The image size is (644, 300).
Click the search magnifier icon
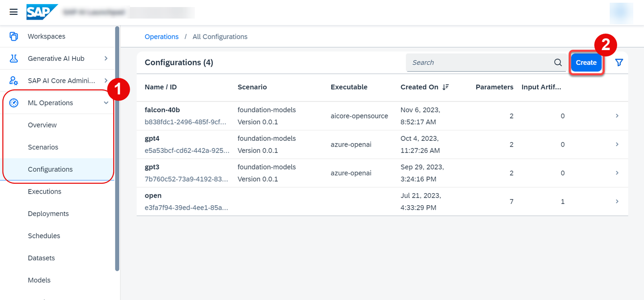[x=558, y=63]
